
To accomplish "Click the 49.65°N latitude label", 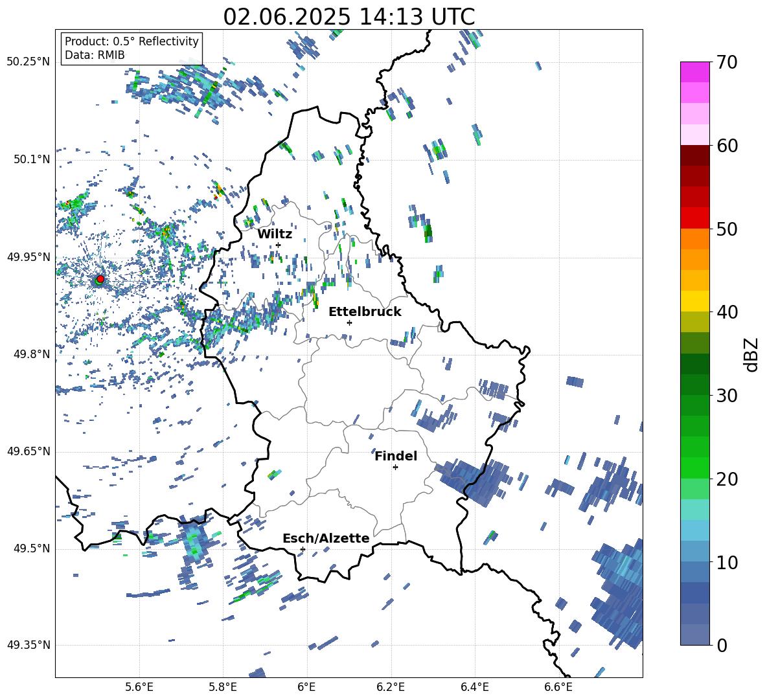I will click(29, 451).
